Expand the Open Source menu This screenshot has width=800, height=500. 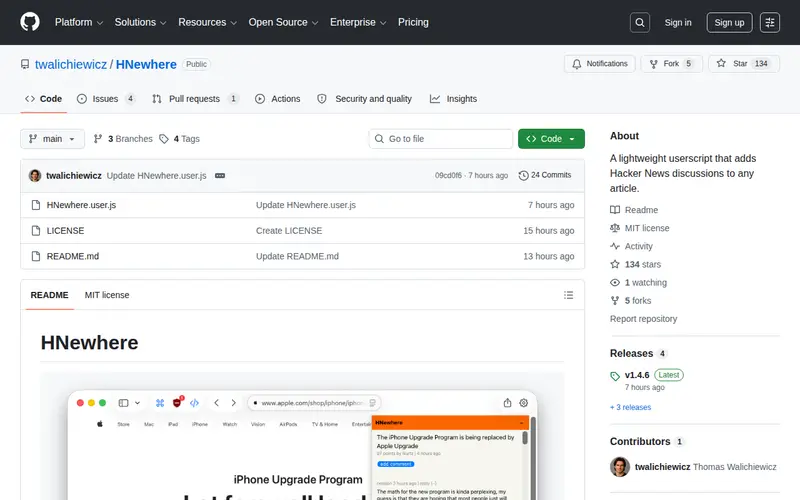(x=283, y=22)
